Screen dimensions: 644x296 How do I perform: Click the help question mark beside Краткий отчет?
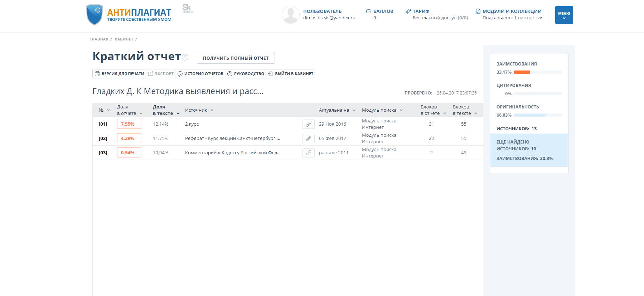(x=185, y=57)
